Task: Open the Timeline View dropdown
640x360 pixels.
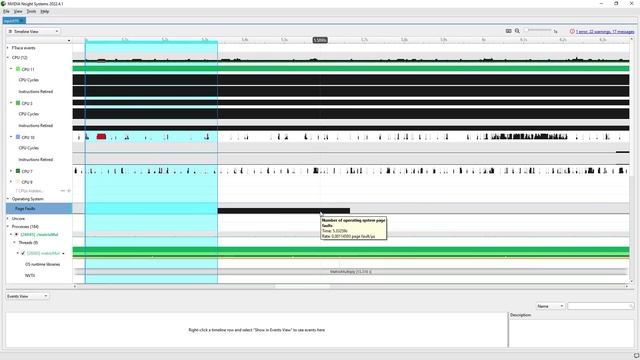Action: click(x=33, y=31)
